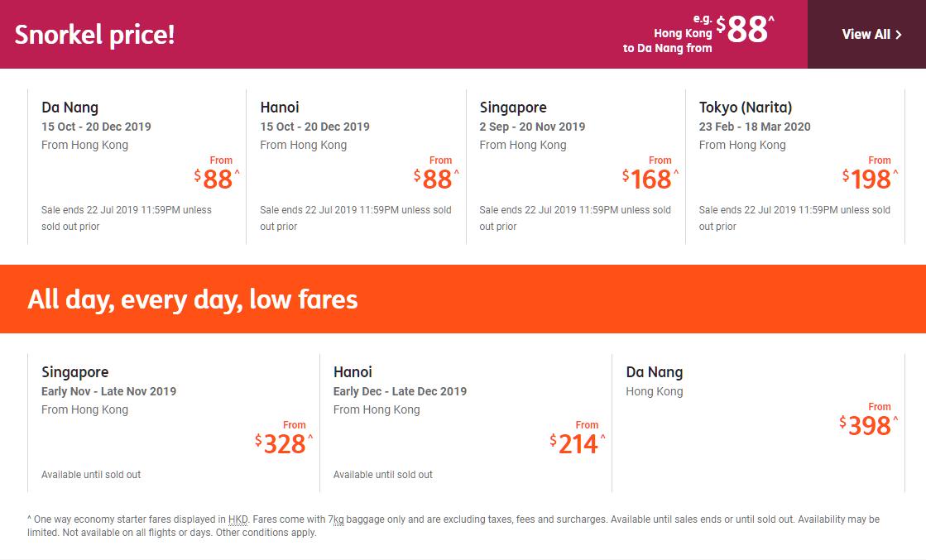Click the HKD abbreviation in the footnote
Image resolution: width=926 pixels, height=560 pixels.
click(238, 519)
